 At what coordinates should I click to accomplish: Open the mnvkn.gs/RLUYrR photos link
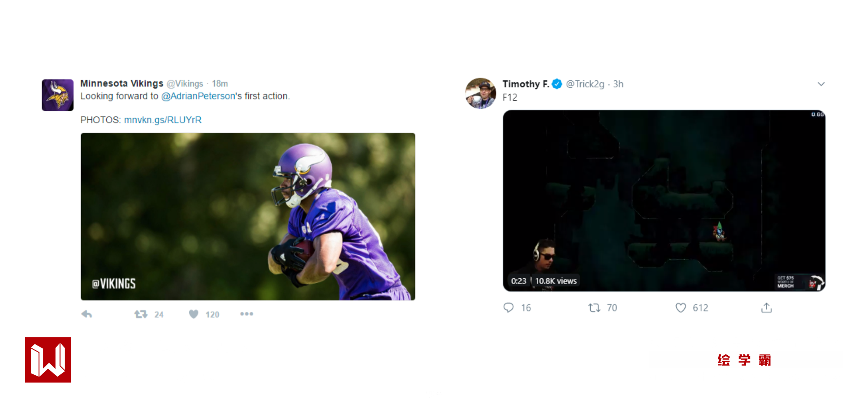[x=163, y=120]
